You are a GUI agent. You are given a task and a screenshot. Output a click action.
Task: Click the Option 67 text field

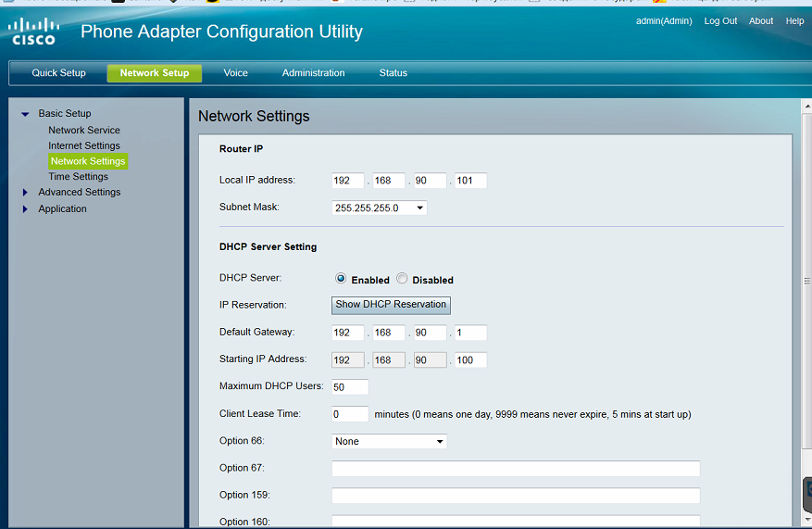pyautogui.click(x=516, y=469)
